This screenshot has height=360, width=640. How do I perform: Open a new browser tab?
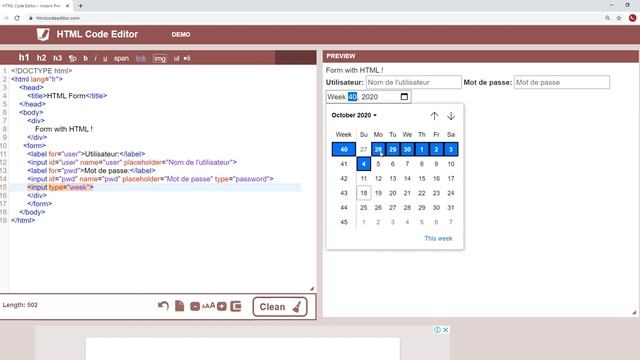[x=80, y=6]
